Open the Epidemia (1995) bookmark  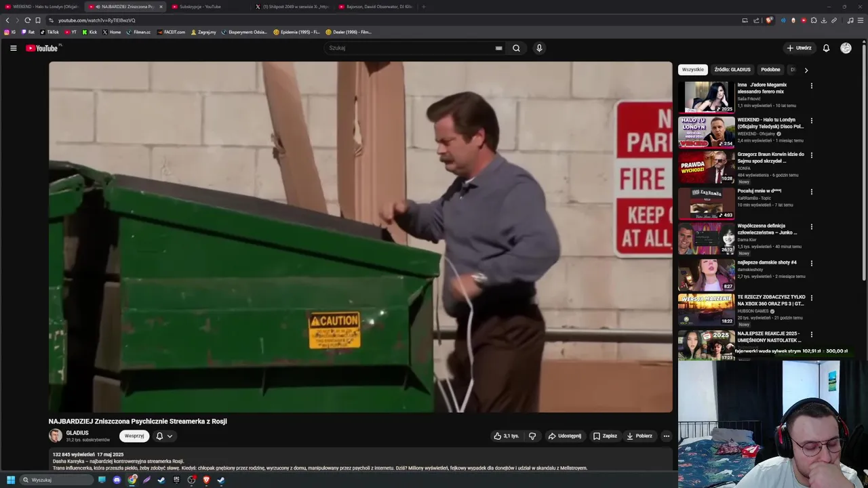click(296, 32)
